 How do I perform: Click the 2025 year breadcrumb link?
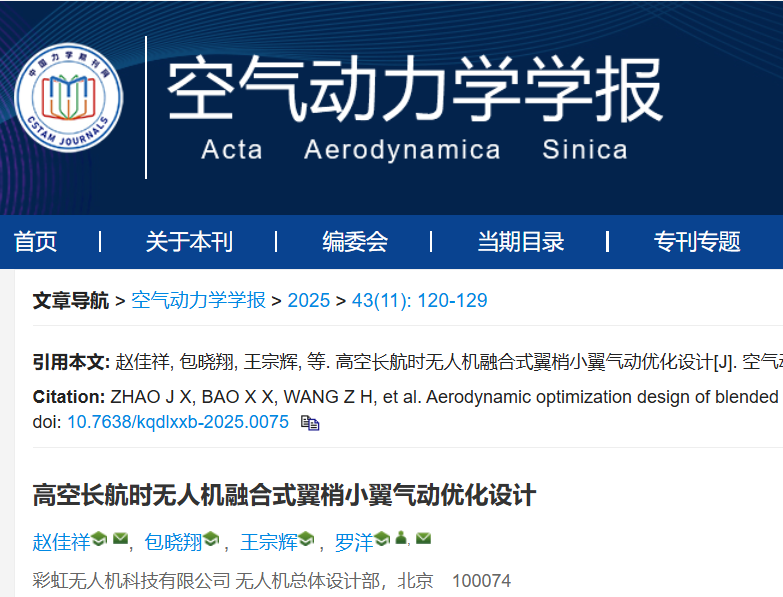308,300
